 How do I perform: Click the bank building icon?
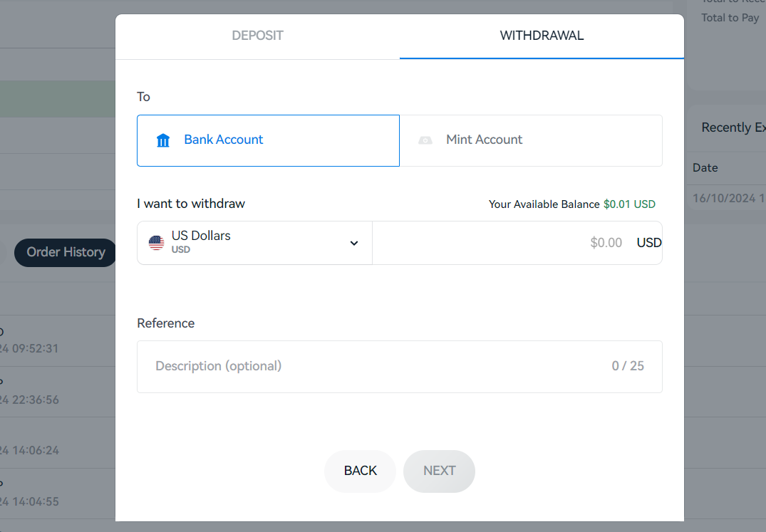pos(163,140)
